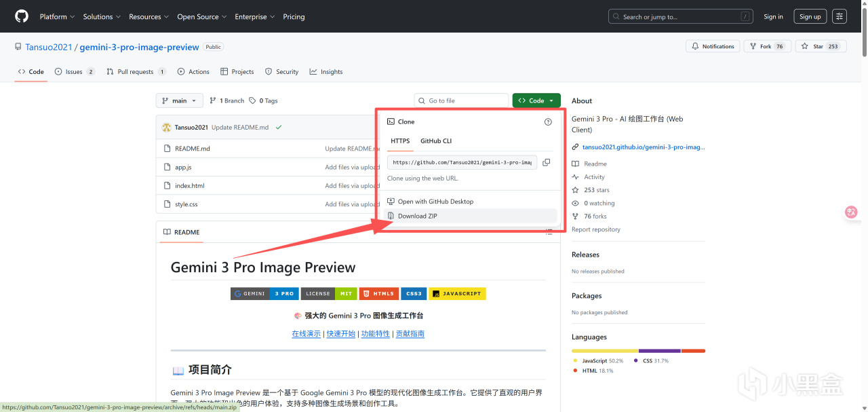Open the README outline list icon
The image size is (868, 412).
coord(548,232)
